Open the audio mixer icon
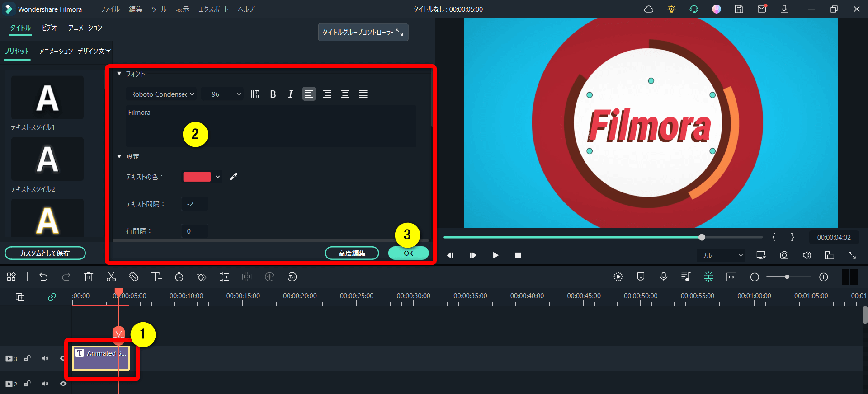868x394 pixels. click(686, 277)
